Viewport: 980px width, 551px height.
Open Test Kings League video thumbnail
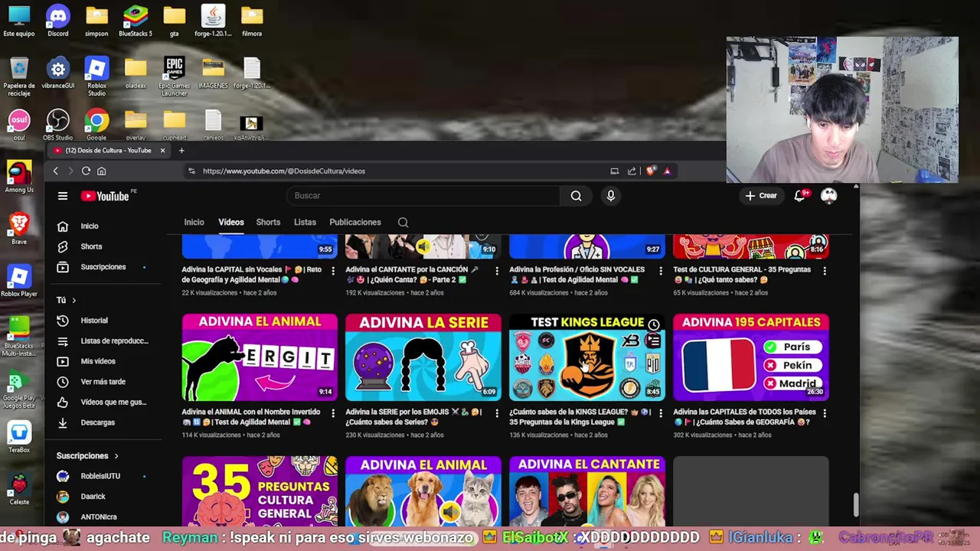click(587, 357)
